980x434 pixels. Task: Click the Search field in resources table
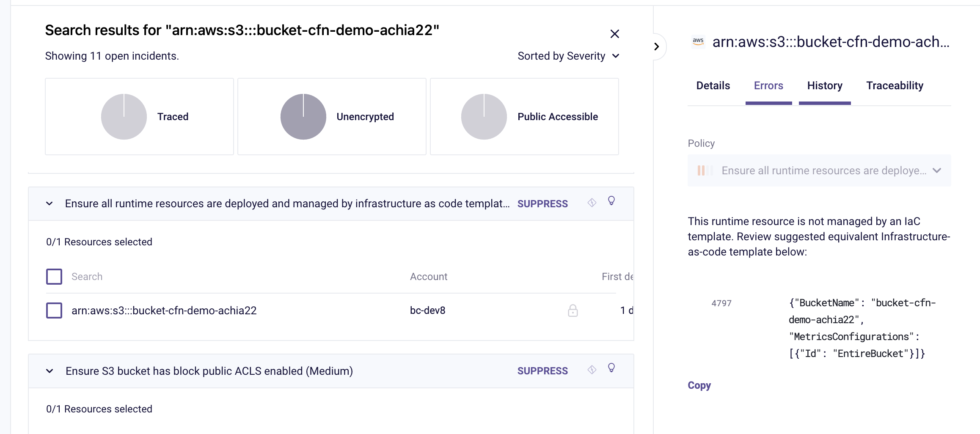pos(87,277)
